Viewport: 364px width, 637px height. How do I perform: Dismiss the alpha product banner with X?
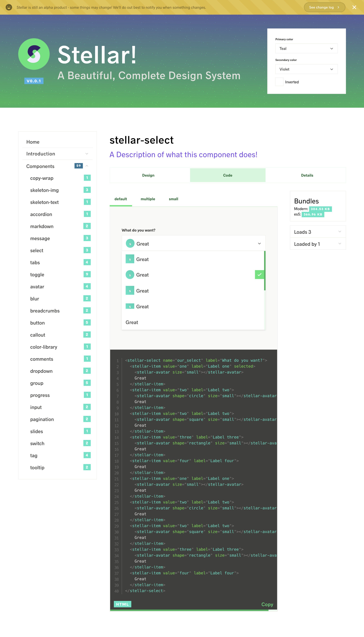354,7
